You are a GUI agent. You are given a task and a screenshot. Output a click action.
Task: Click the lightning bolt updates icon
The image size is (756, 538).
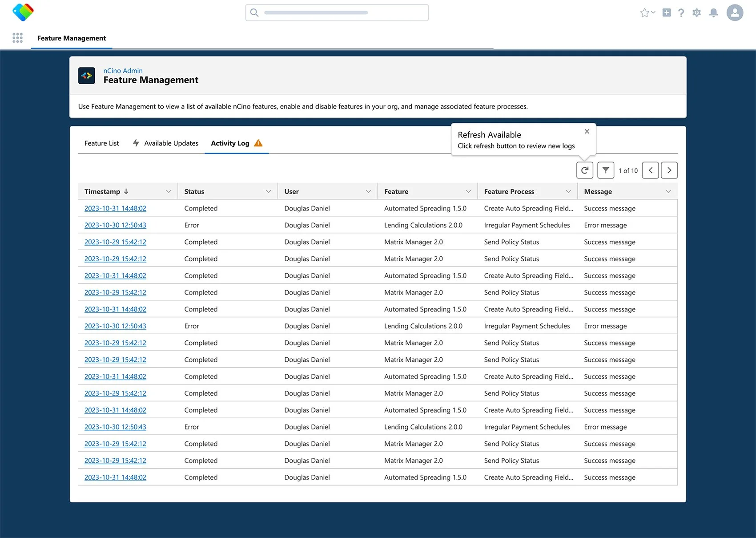136,143
